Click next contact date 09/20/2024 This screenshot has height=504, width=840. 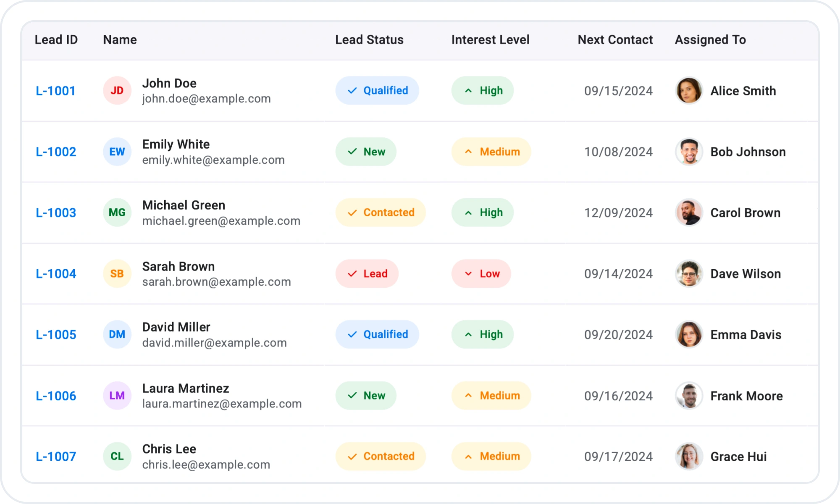point(618,334)
